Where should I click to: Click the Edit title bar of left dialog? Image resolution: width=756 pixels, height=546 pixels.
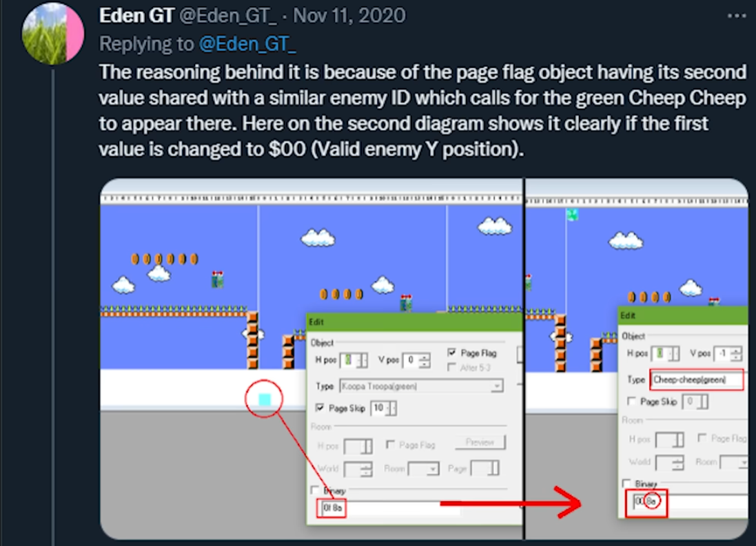pyautogui.click(x=414, y=322)
